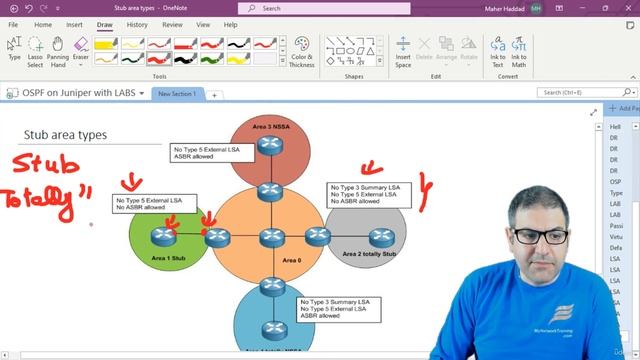Viewport: 640px width, 360px height.
Task: Open Color & Thickness options
Action: pos(302,52)
